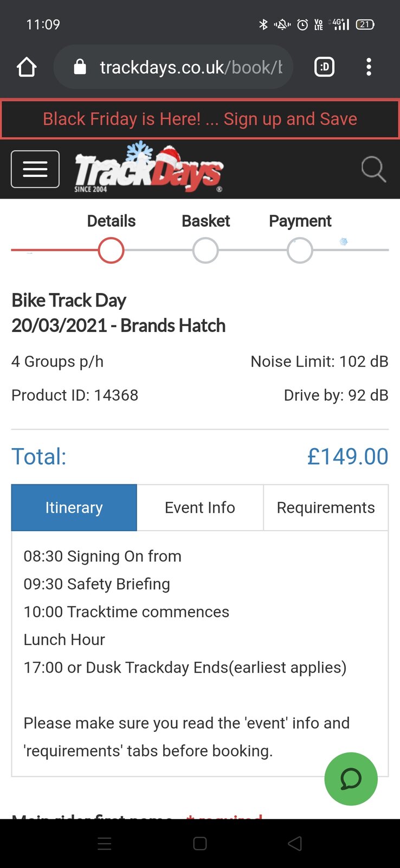Open the hamburger navigation menu
The image size is (400, 868).
(35, 169)
